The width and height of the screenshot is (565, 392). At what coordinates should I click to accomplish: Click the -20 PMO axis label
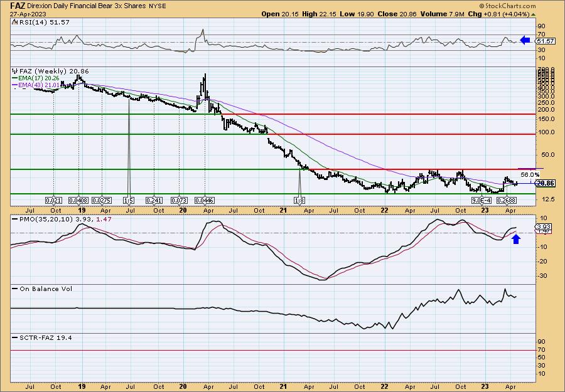542,262
